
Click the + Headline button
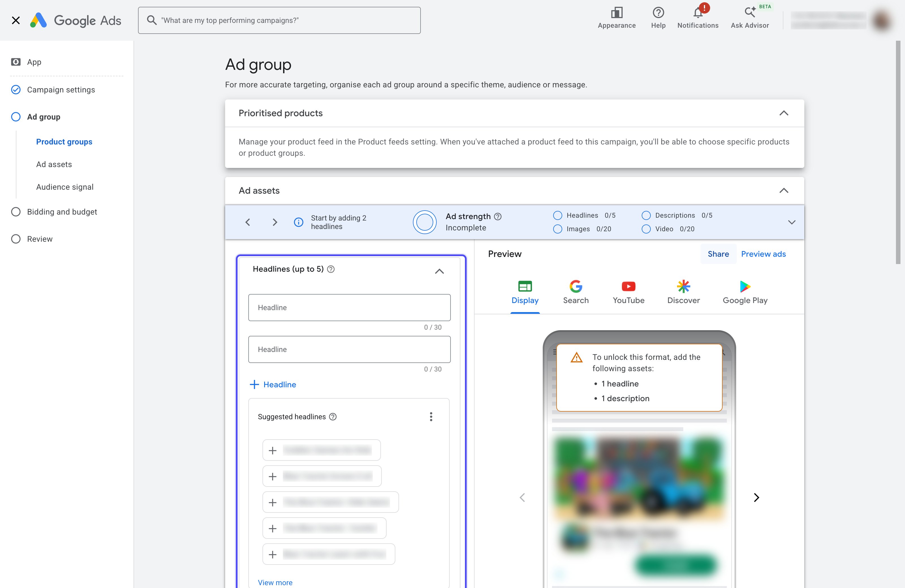(273, 385)
